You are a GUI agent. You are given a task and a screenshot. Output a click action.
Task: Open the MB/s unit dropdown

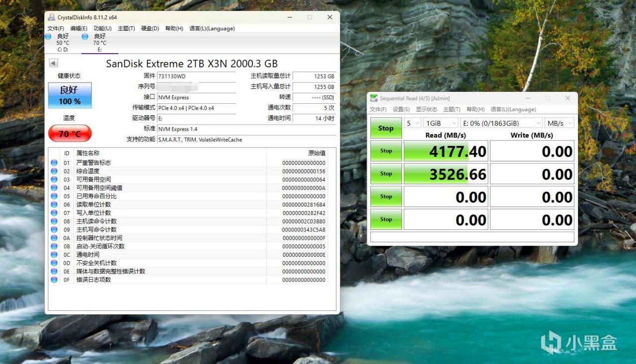[559, 123]
